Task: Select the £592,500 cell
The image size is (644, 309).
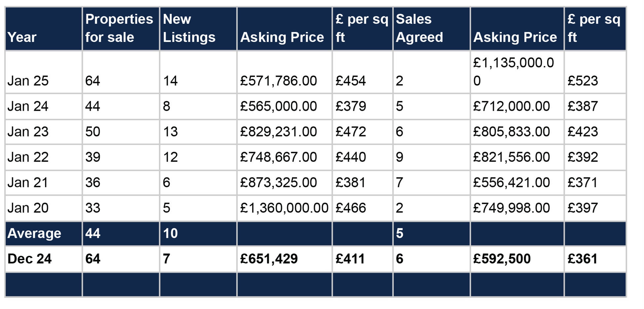Action: click(x=502, y=259)
